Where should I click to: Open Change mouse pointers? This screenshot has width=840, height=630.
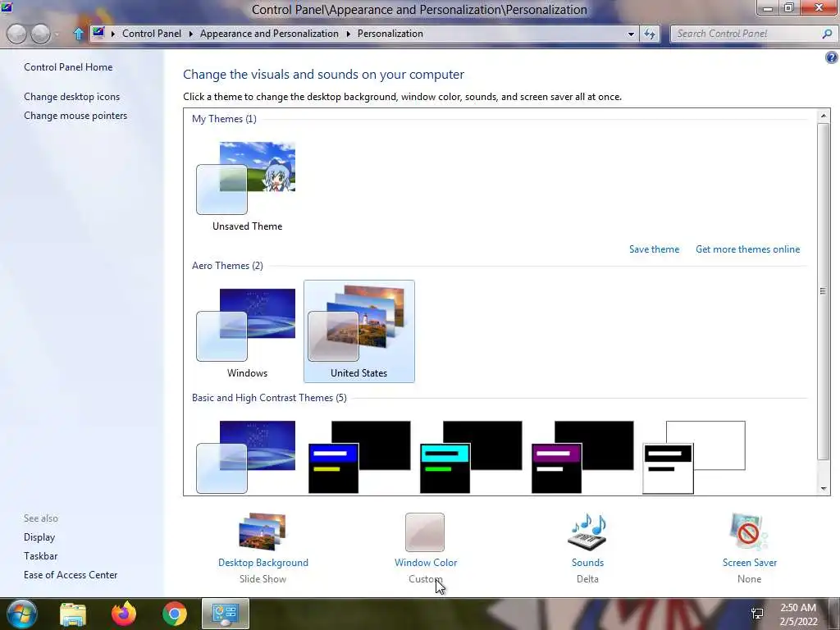click(75, 115)
